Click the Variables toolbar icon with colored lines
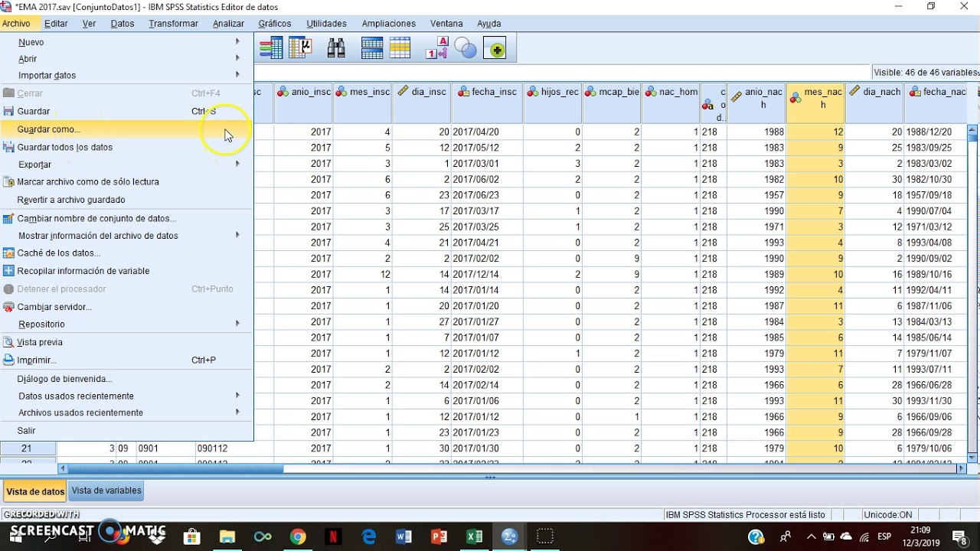Image resolution: width=980 pixels, height=551 pixels. tap(271, 48)
